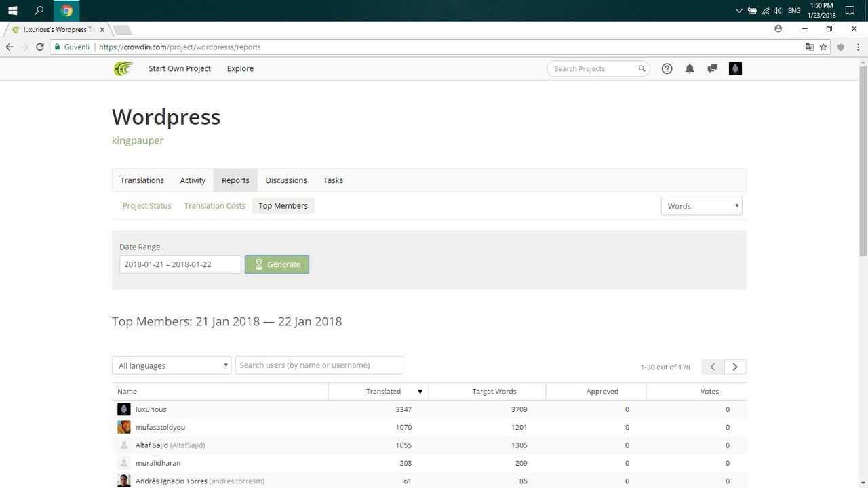The height and width of the screenshot is (488, 868).
Task: Go to previous page of members
Action: (713, 367)
